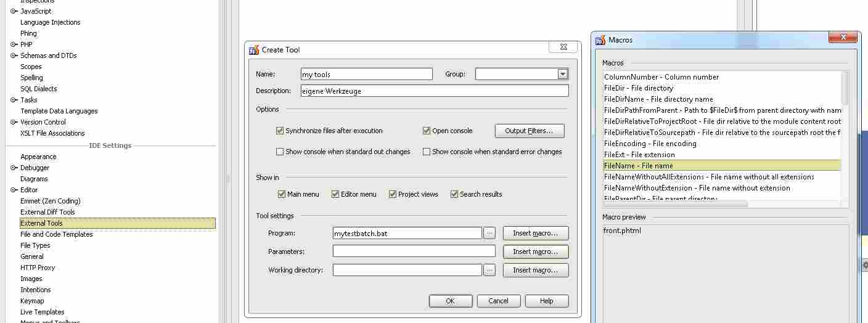Screen dimensions: 868x323
Task: Expand Schemas and DTDs node
Action: 14,55
